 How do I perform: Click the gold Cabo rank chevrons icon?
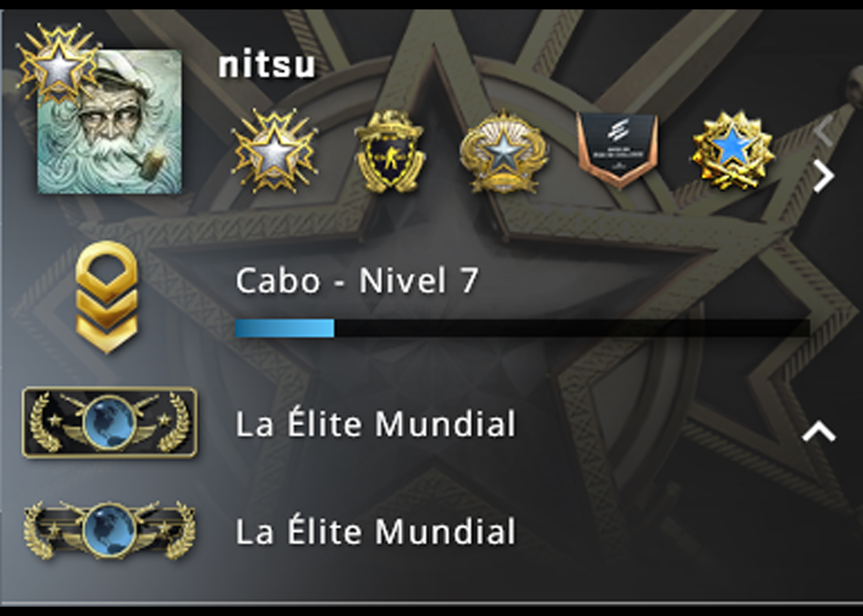pos(106,297)
